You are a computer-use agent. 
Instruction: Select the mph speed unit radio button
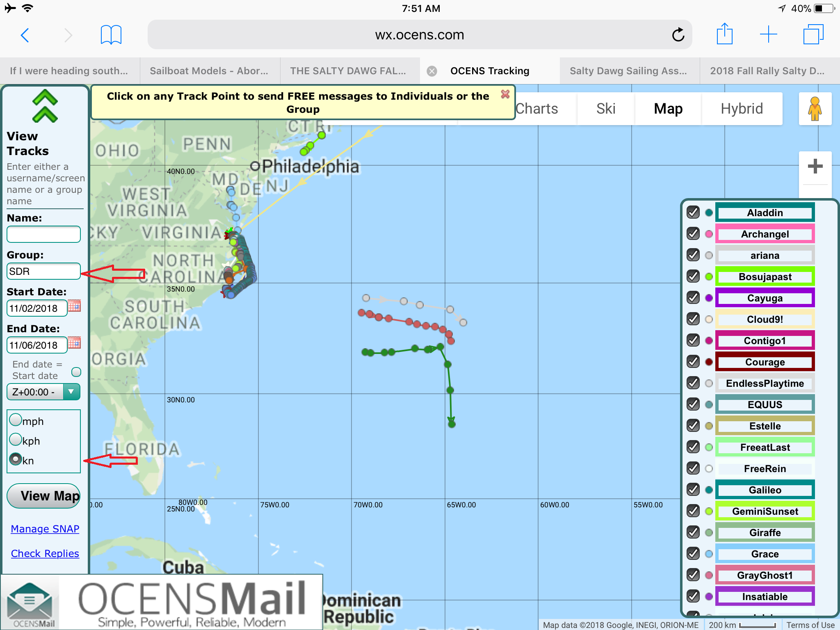tap(16, 420)
